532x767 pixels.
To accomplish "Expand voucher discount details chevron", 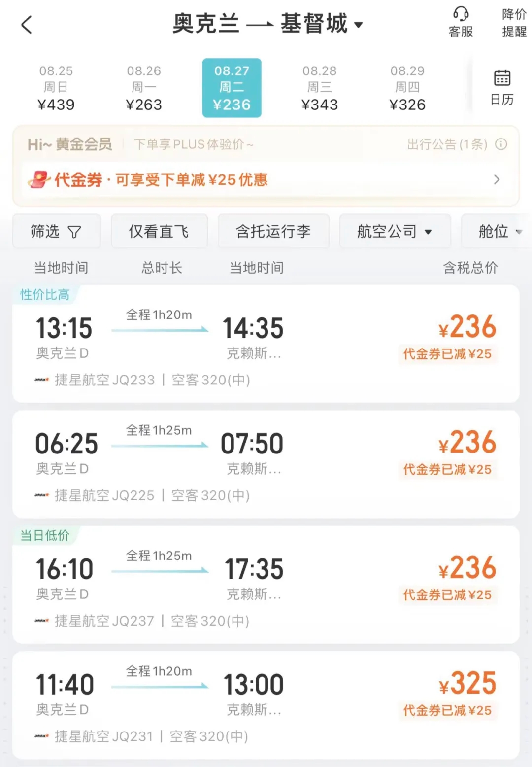I will coord(497,180).
